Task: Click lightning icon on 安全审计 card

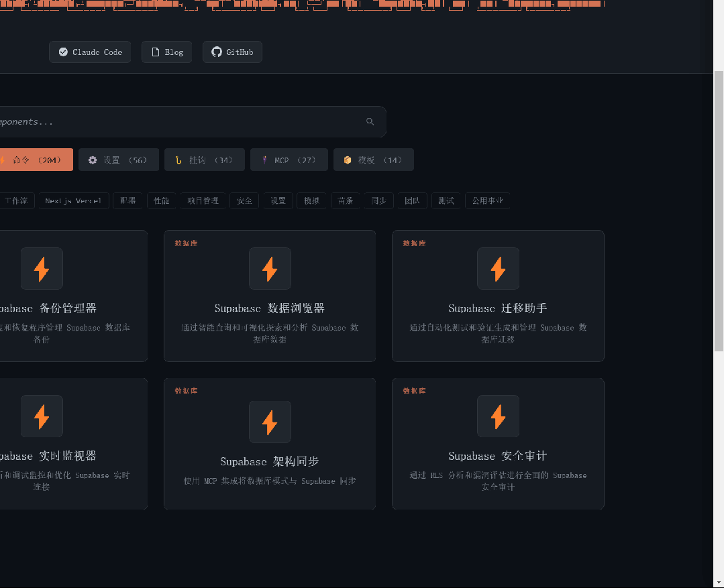Action: click(x=498, y=416)
